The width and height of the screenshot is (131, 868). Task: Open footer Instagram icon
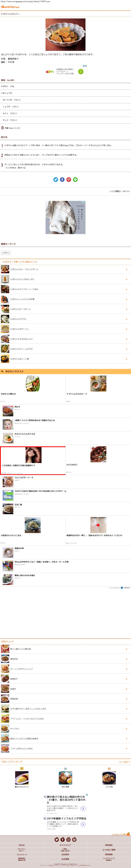[69, 839]
